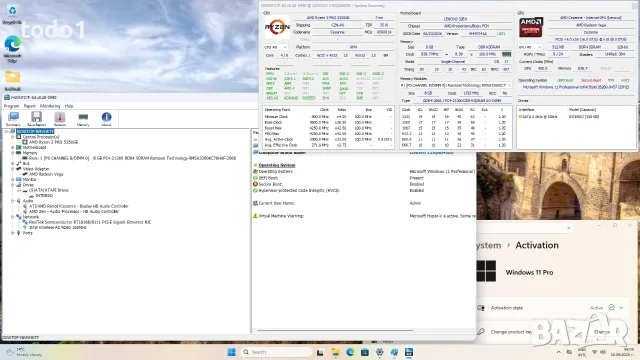Open the Report menu
This screenshot has width=640, height=360.
(30, 106)
